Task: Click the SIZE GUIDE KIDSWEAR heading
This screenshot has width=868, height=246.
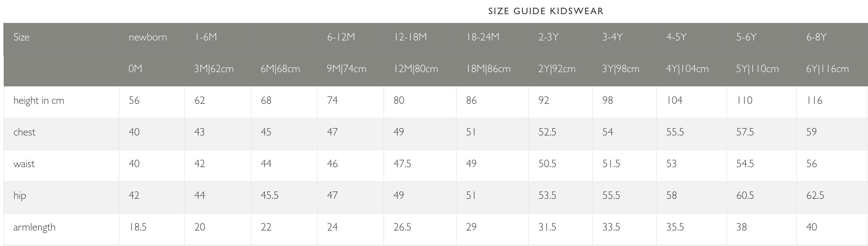Action: click(546, 11)
